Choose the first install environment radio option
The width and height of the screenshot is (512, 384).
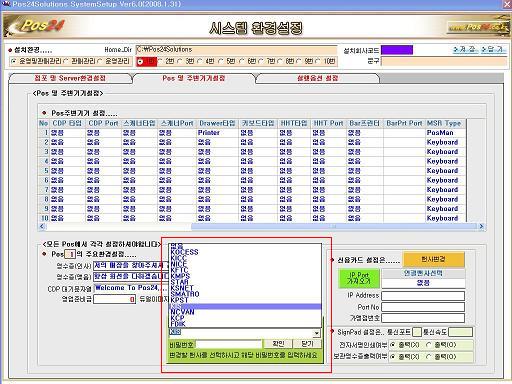point(14,61)
